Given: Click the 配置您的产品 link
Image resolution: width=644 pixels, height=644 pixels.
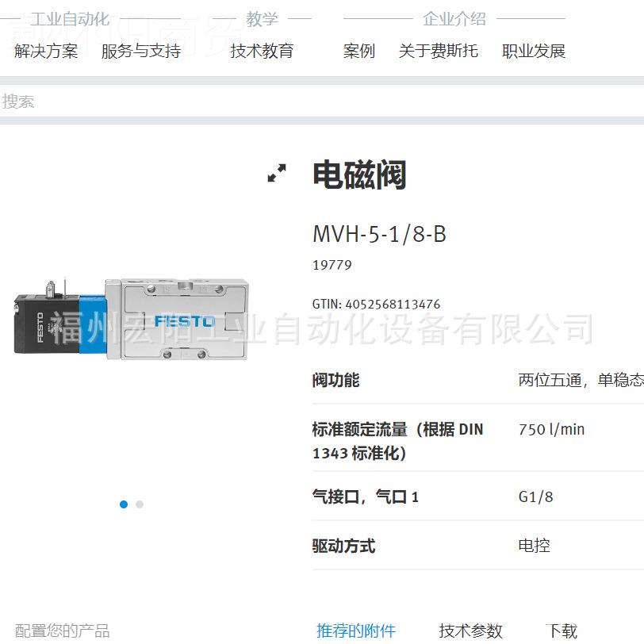Looking at the screenshot, I should tap(63, 631).
